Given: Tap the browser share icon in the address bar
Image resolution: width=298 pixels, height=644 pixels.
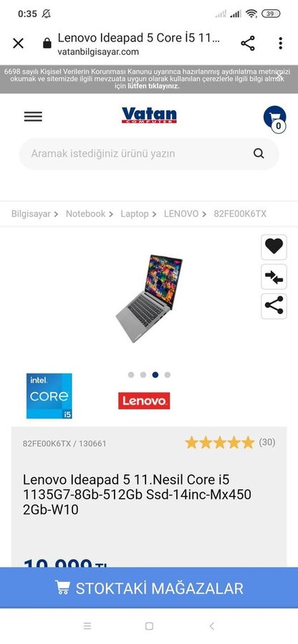Looking at the screenshot, I should [x=247, y=43].
